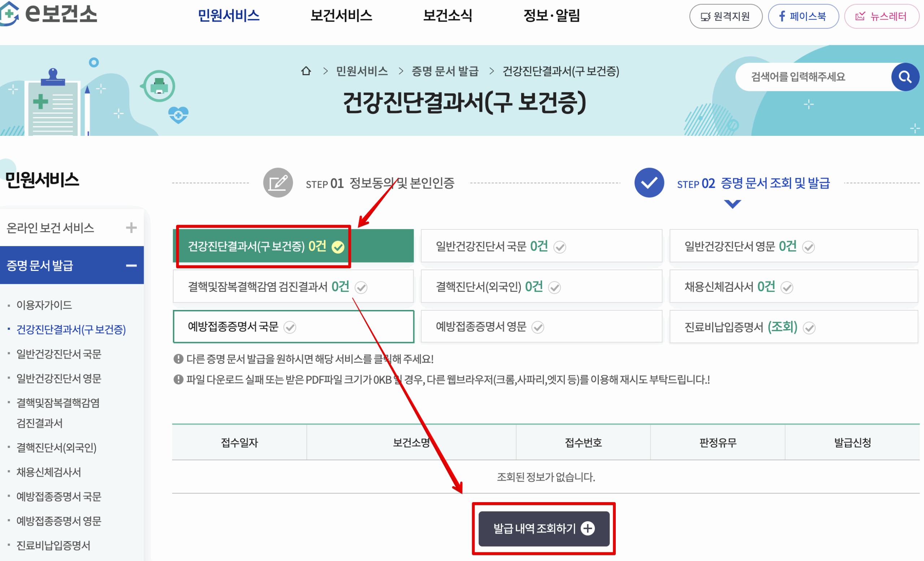
Task: Click the pencil icon for STEP 01
Action: tap(278, 183)
